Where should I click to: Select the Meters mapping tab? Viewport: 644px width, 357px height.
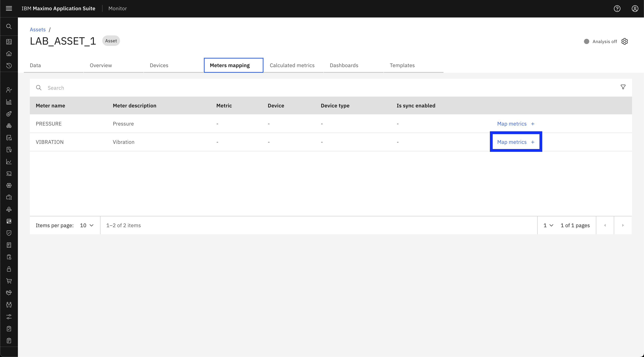click(233, 65)
